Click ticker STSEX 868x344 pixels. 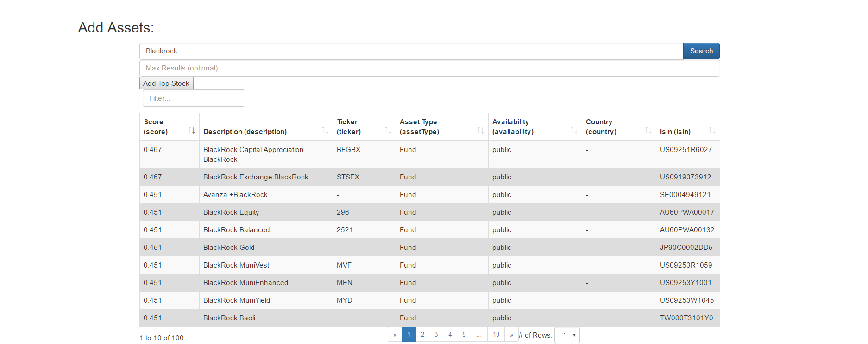348,177
